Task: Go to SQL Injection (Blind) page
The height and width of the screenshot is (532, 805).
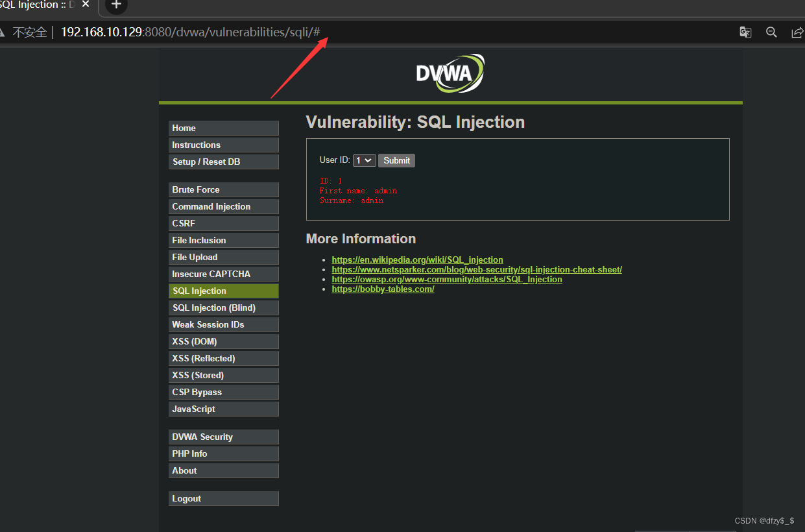Action: tap(223, 308)
